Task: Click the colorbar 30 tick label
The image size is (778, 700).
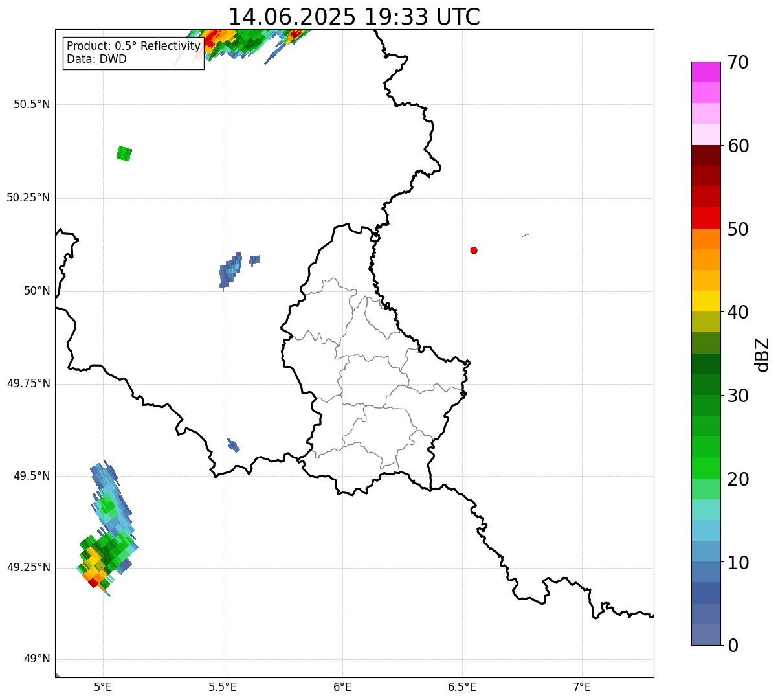Action: [737, 396]
